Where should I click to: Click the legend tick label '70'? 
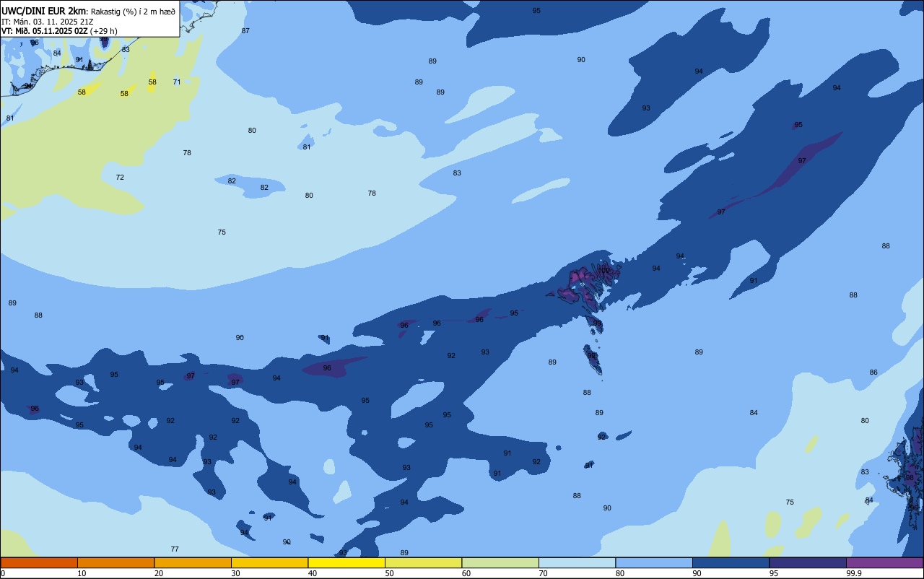543,573
